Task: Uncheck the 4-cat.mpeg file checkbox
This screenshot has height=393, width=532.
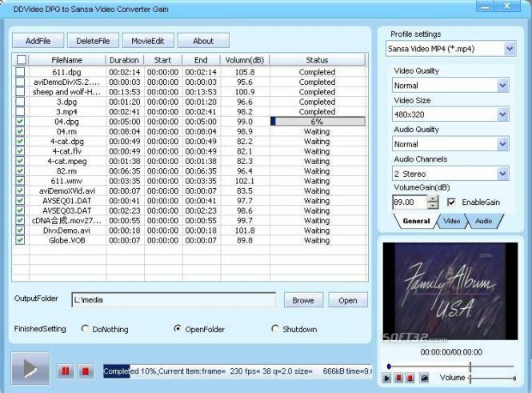Action: [x=20, y=161]
